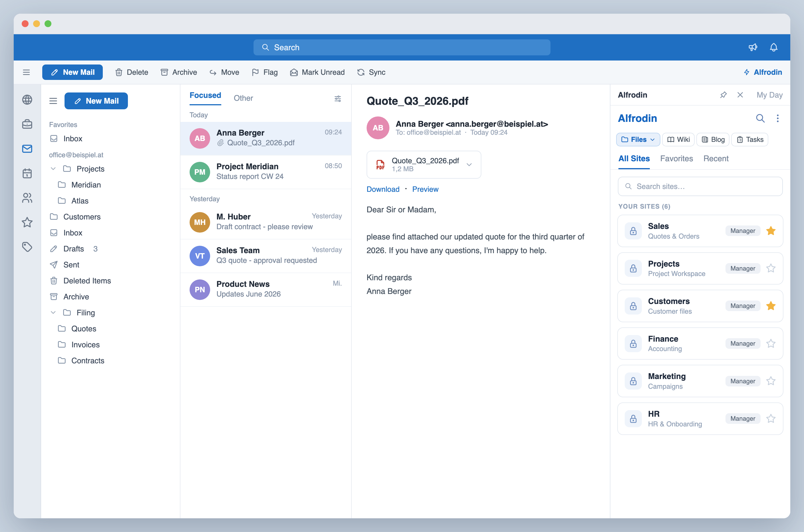Open the Files dropdown in Alfrodin panel
804x532 pixels.
638,140
